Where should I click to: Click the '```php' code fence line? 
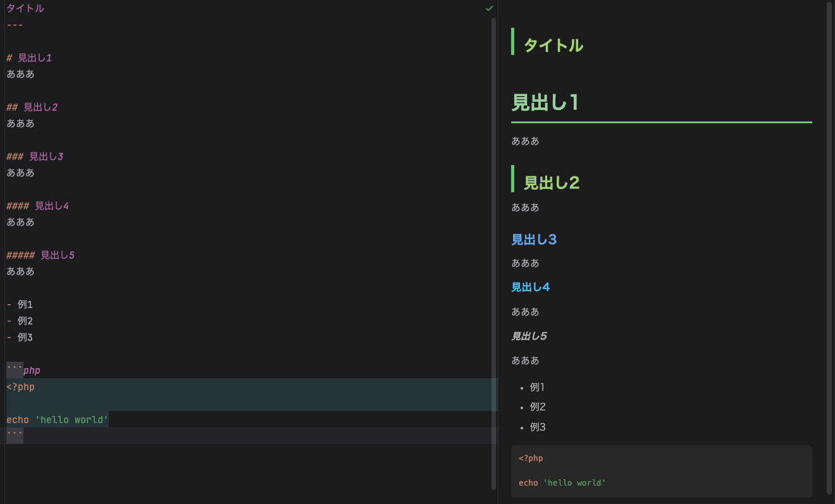point(23,370)
